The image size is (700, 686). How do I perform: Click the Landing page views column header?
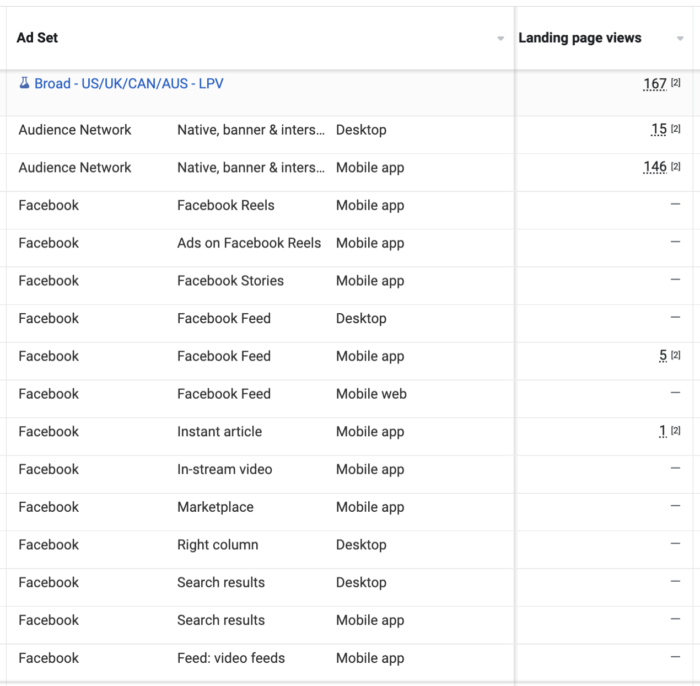click(x=579, y=38)
